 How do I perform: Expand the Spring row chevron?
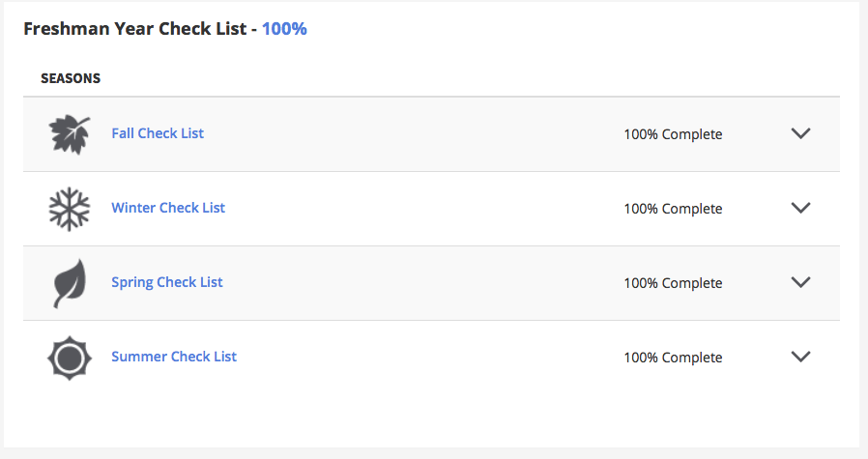(800, 282)
